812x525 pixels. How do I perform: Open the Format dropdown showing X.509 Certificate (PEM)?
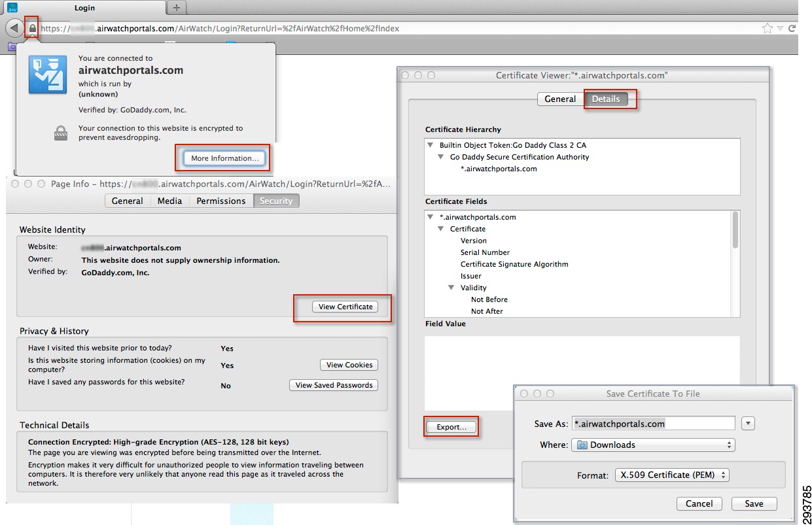tap(672, 475)
